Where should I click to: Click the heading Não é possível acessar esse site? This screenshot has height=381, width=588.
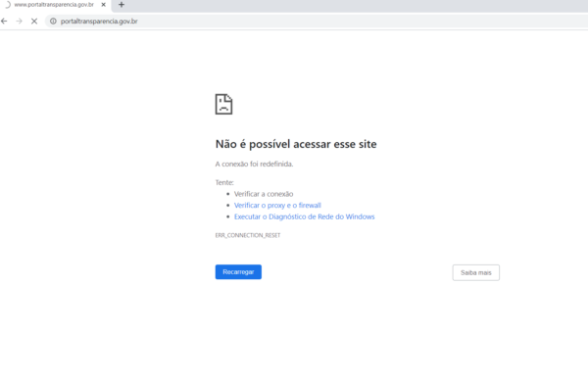(x=296, y=144)
